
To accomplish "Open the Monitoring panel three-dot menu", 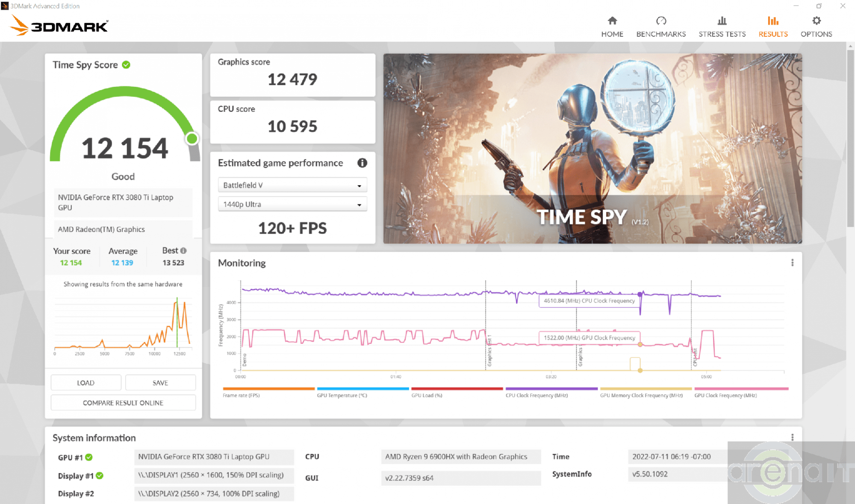I will tap(792, 263).
